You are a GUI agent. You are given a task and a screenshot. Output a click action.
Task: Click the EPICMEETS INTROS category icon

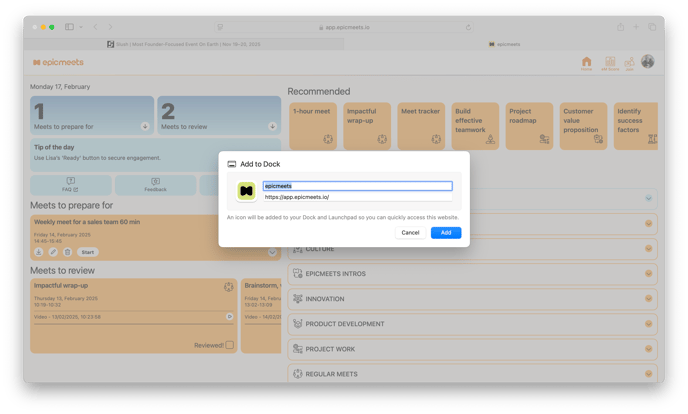pos(297,273)
